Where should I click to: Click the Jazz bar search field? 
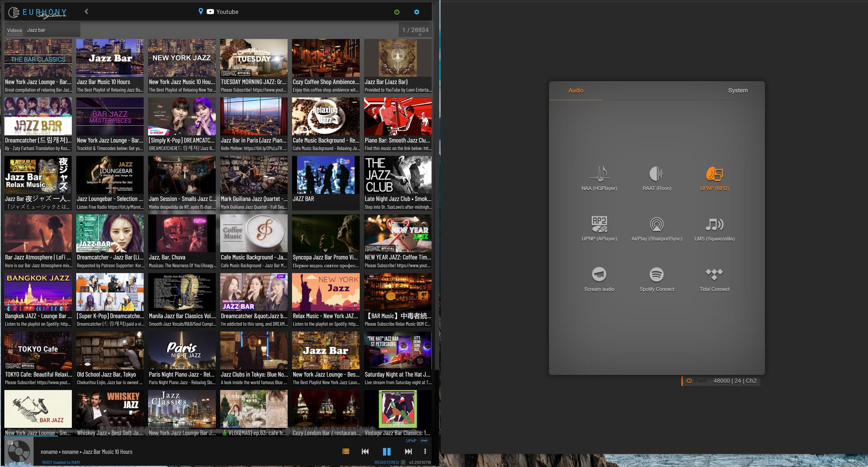52,30
